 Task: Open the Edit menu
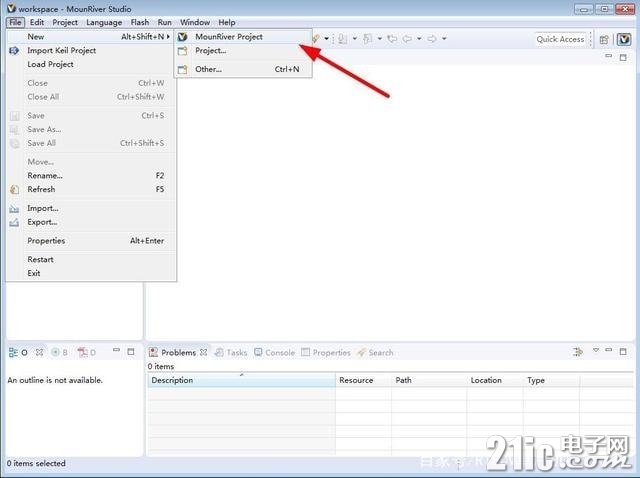37,22
